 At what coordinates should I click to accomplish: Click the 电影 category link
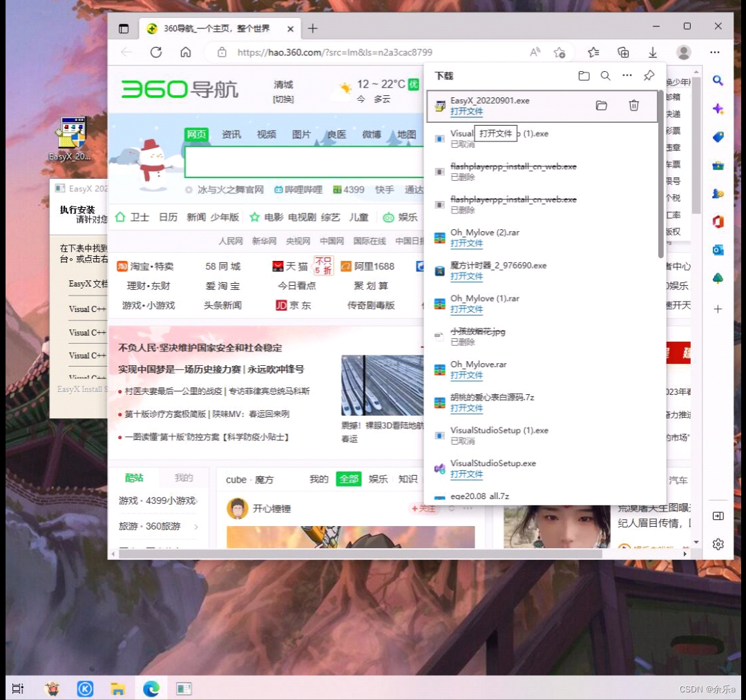coord(274,217)
